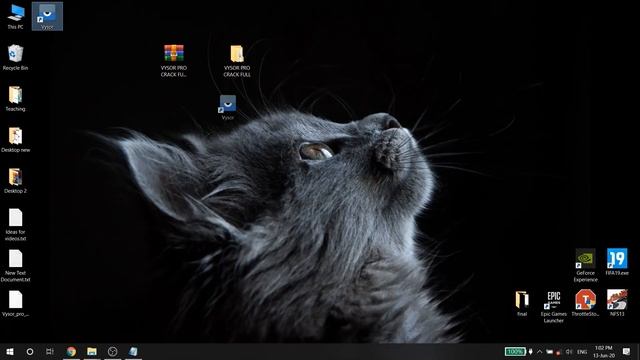The width and height of the screenshot is (640, 360).
Task: Click the faded Vysor shortcut above the cat
Action: (228, 107)
